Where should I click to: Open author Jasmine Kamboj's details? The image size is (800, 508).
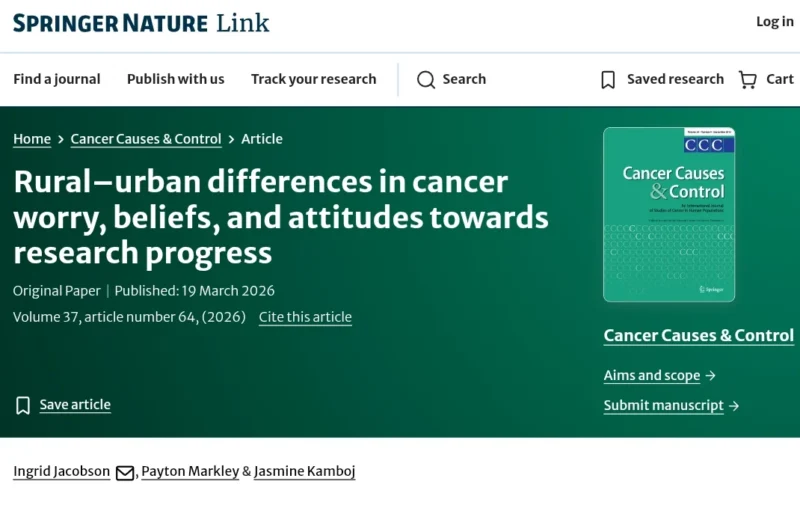[x=304, y=471]
